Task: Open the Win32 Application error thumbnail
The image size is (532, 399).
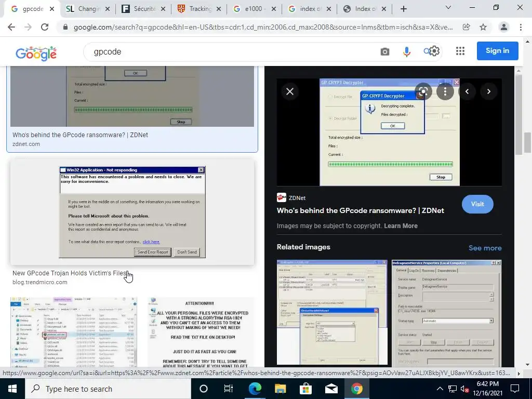Action: point(132,212)
